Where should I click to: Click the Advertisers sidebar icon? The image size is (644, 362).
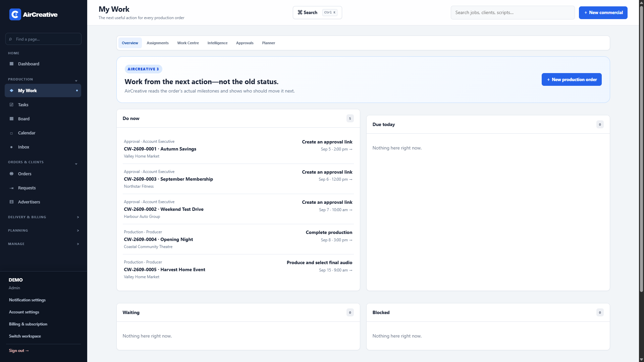click(x=11, y=202)
